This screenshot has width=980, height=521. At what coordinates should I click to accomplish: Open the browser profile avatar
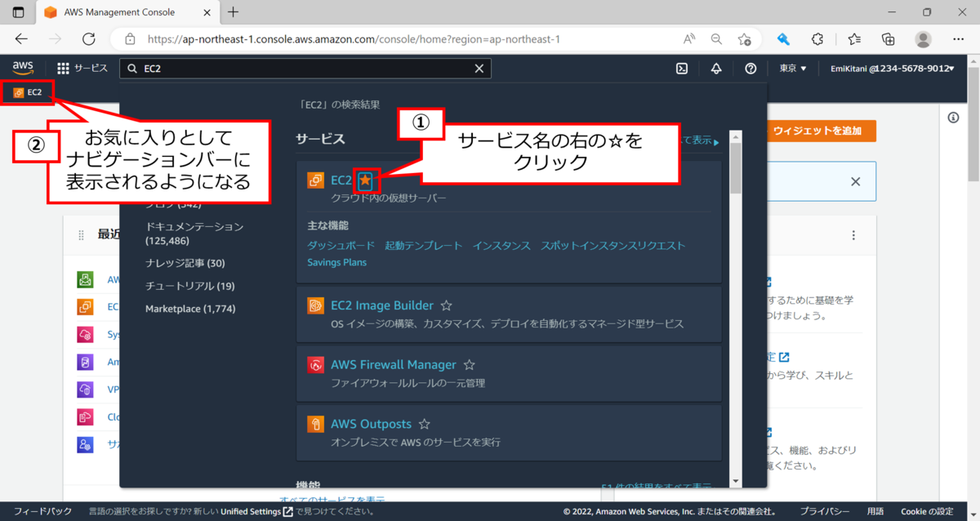pyautogui.click(x=923, y=39)
